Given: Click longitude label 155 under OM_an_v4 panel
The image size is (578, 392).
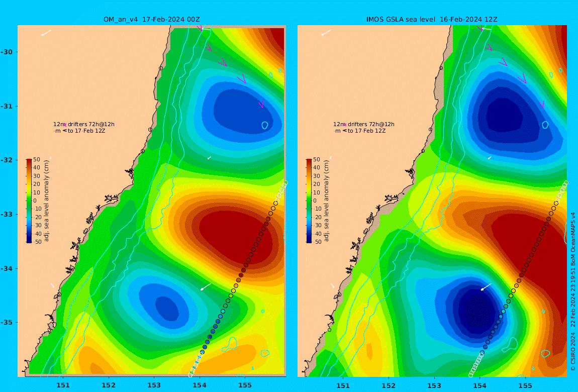Looking at the screenshot, I should pyautogui.click(x=245, y=385).
